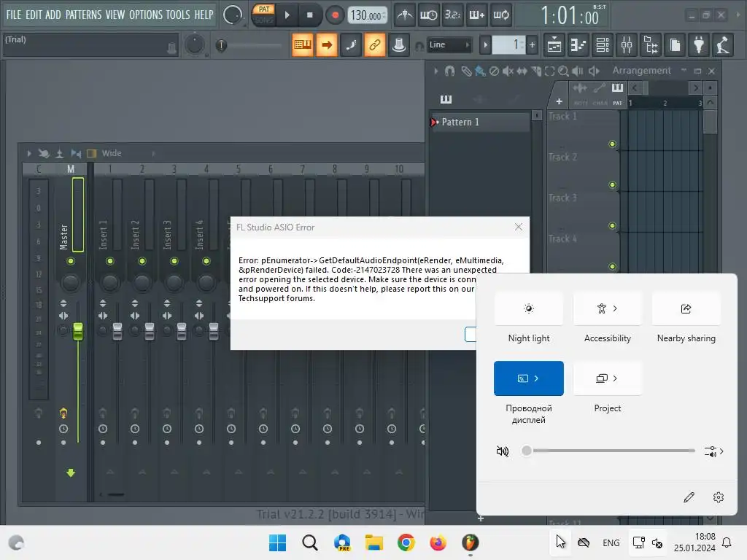
Task: Select the playlist Delete tool
Action: click(x=494, y=71)
